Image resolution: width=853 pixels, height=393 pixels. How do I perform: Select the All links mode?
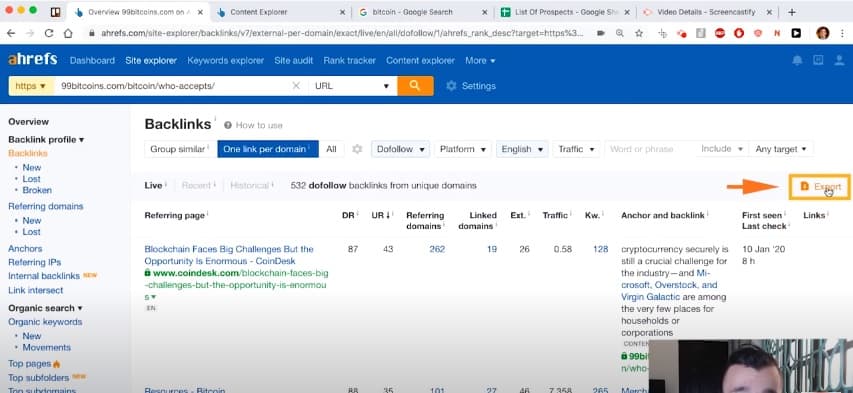click(331, 149)
